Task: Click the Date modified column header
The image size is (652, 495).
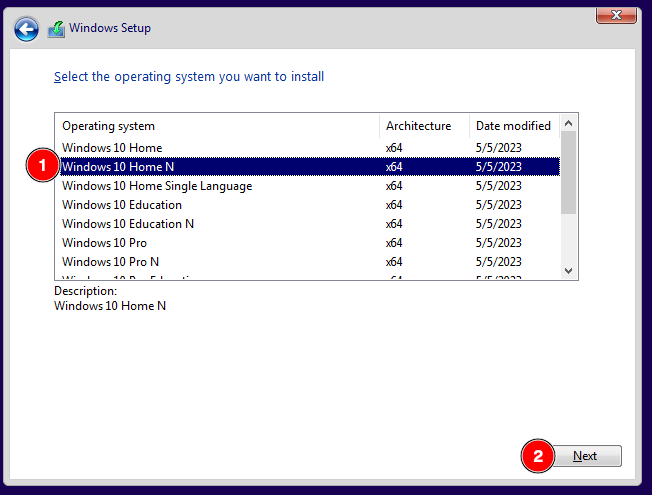Action: pyautogui.click(x=515, y=126)
